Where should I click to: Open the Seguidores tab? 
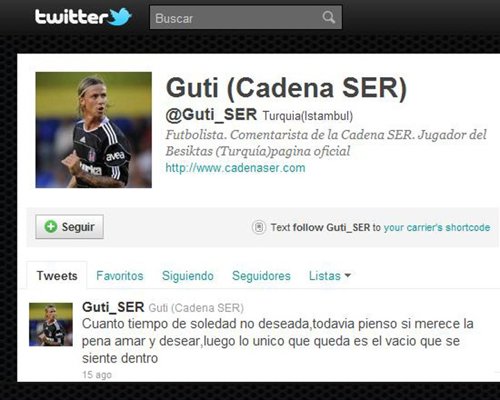[261, 276]
